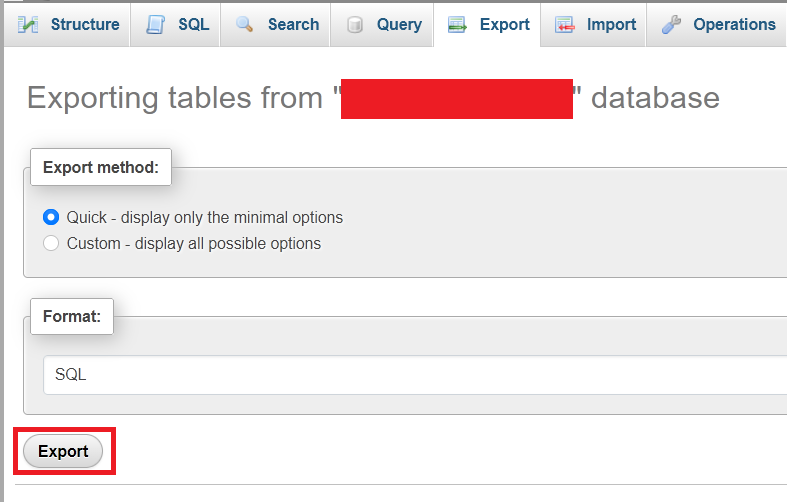Click the 'Custom - display all possible options' label

click(x=193, y=243)
